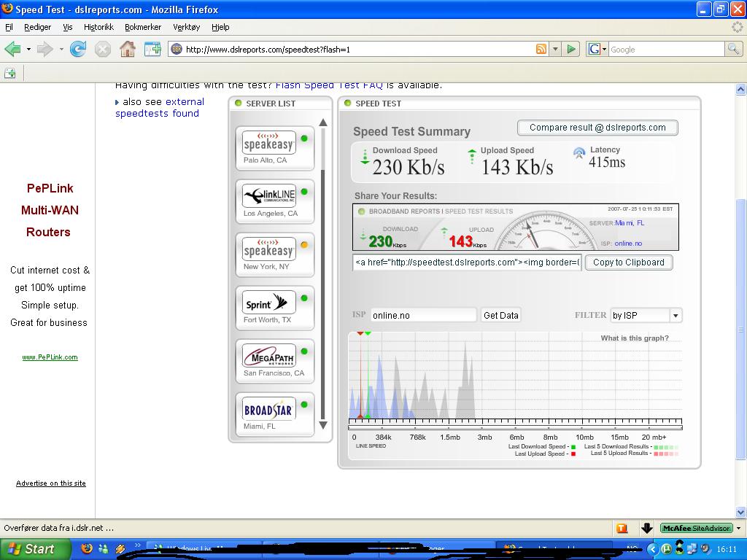Screen dimensions: 747x560
Task: Open the McAfee SiteAdvisor dropdown arrow
Action: click(738, 528)
